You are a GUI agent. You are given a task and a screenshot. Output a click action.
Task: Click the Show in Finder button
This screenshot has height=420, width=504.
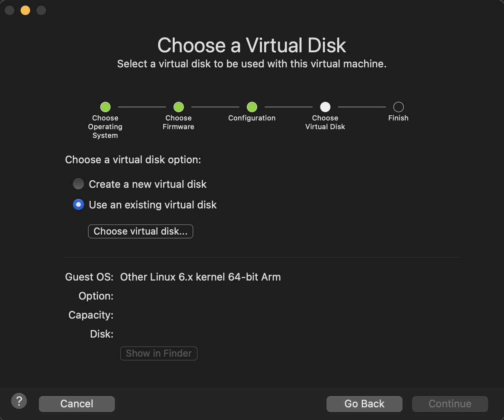158,353
